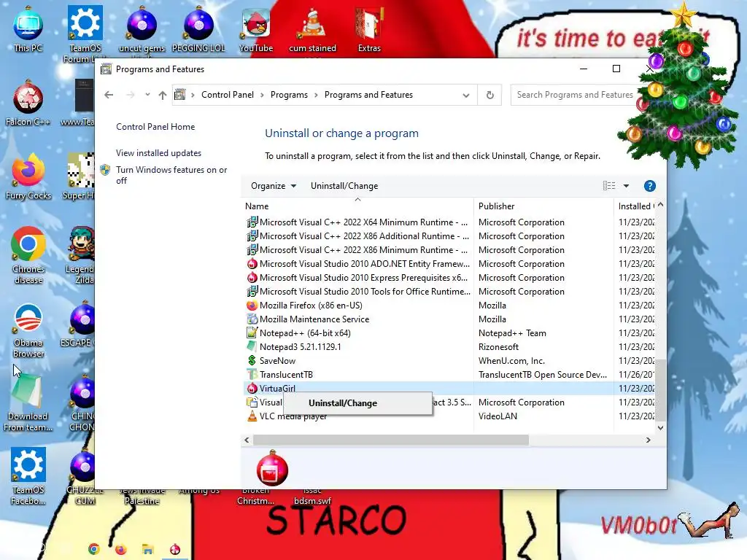Viewport: 747px width, 560px height.
Task: Focus the Search Programs and Features box
Action: click(576, 95)
